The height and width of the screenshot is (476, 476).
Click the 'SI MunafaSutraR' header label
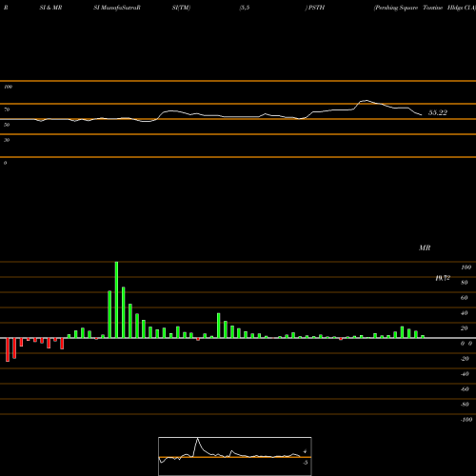coord(117,8)
